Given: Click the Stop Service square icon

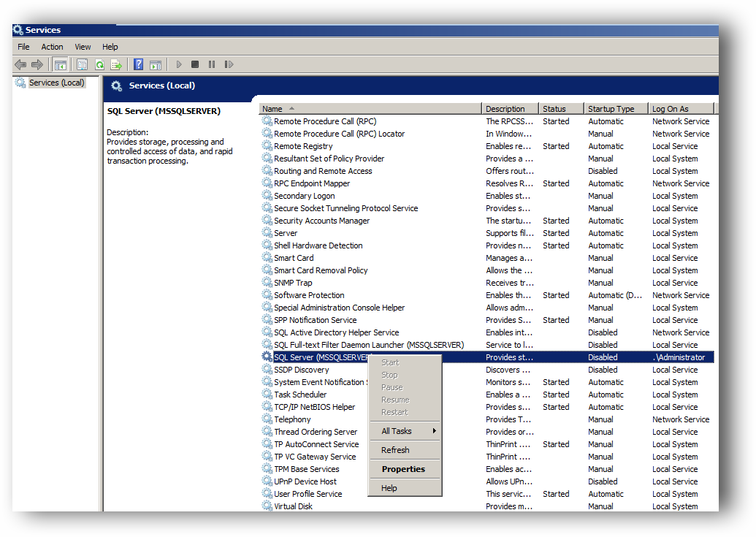Looking at the screenshot, I should (195, 64).
